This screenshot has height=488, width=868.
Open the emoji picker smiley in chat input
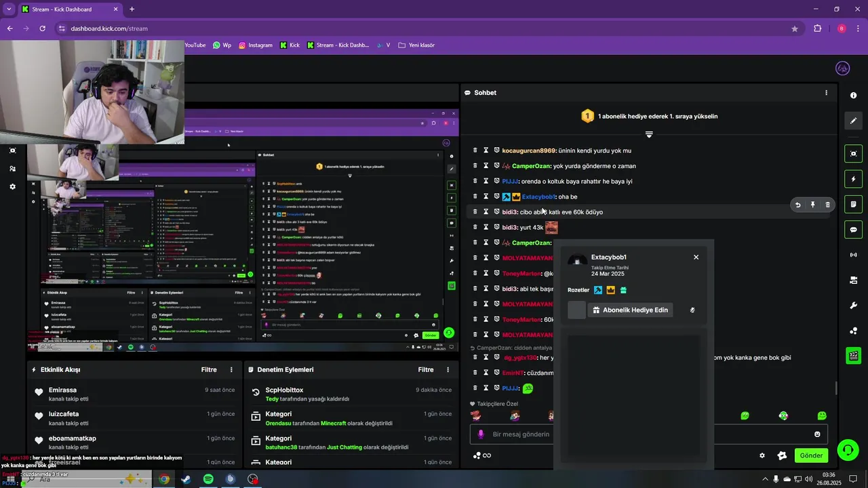(x=817, y=434)
